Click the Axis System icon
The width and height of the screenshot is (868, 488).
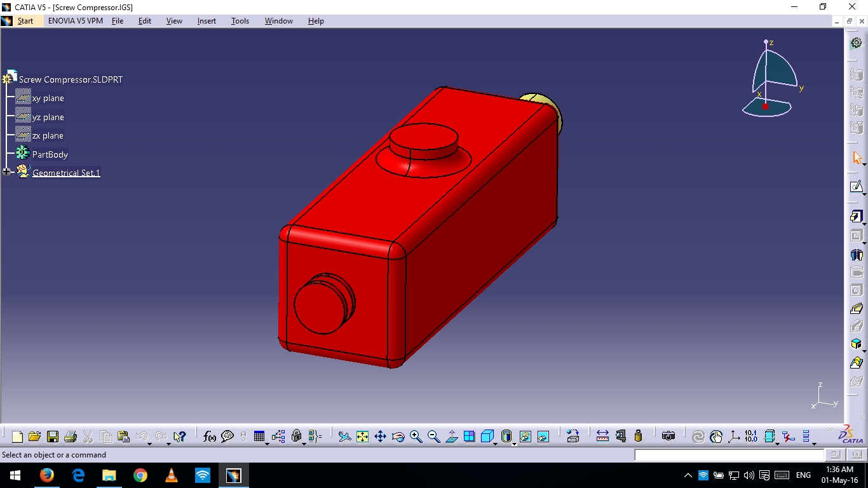click(734, 437)
